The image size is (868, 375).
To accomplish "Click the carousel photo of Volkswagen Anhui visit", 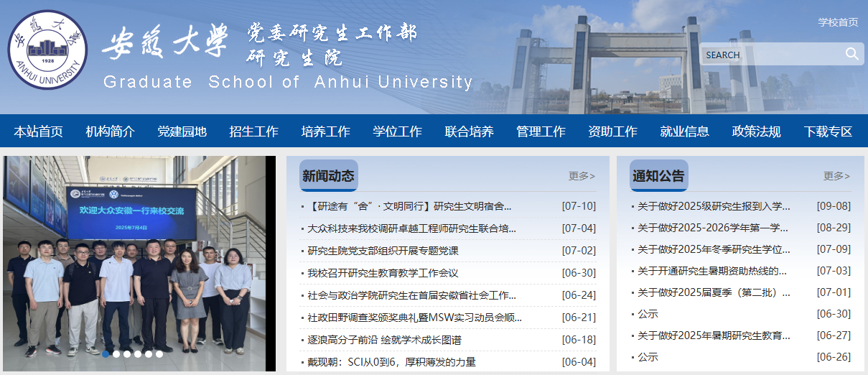I will pyautogui.click(x=139, y=259).
